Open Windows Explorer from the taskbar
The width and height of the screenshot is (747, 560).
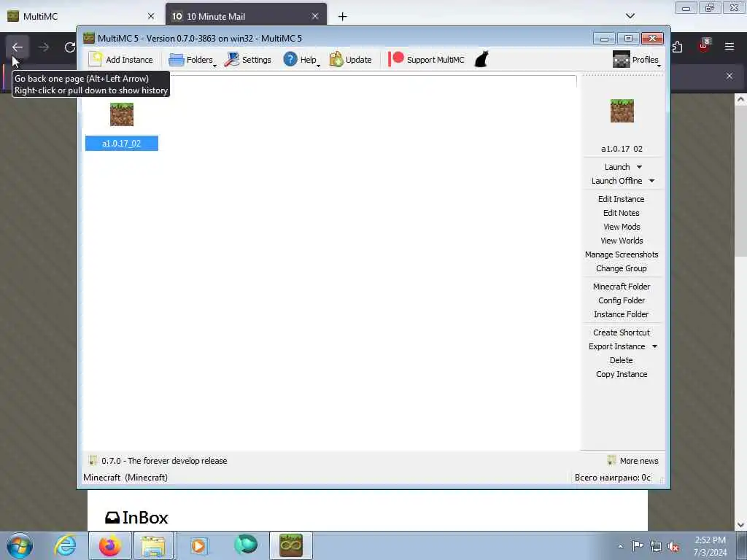[152, 545]
